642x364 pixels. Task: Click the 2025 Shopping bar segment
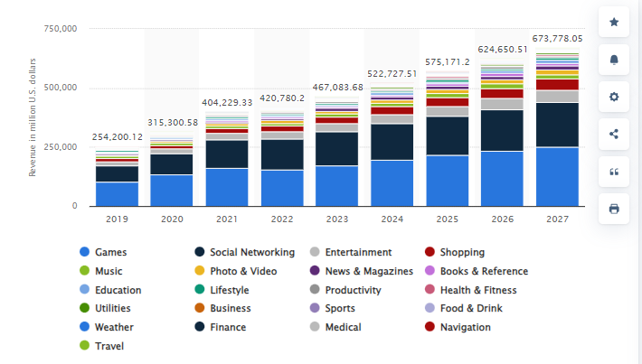tap(447, 102)
